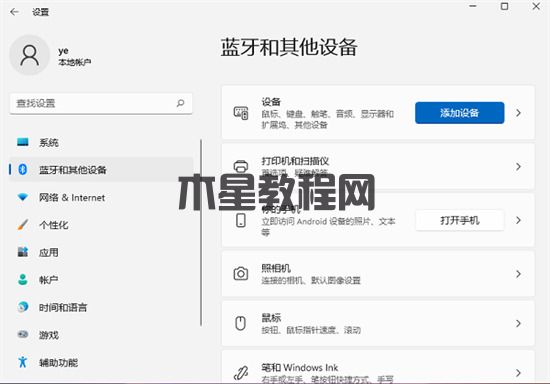550x384 pixels.
Task: Open 辅助功能 settings category
Action: [x=101, y=362]
